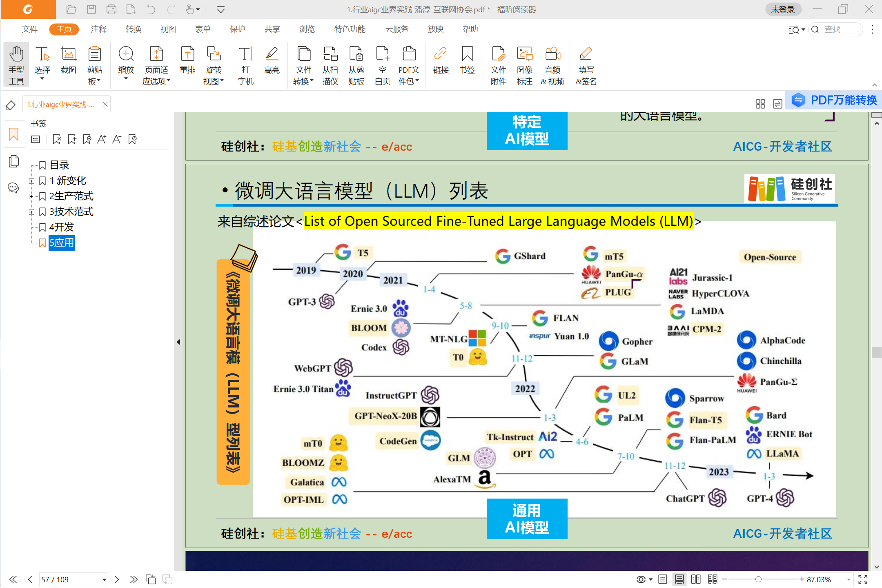Expand the '1 新变化' bookmark
Viewport: 882px width, 588px height.
(x=31, y=180)
